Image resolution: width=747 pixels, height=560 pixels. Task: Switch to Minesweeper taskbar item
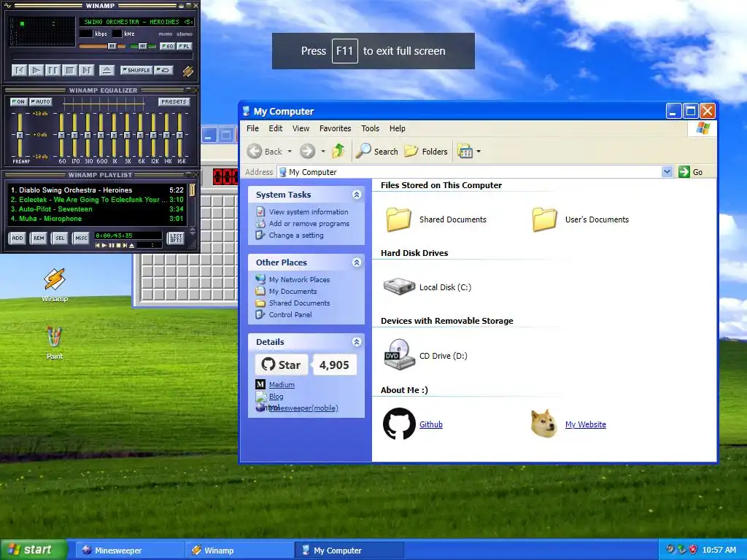click(x=130, y=550)
